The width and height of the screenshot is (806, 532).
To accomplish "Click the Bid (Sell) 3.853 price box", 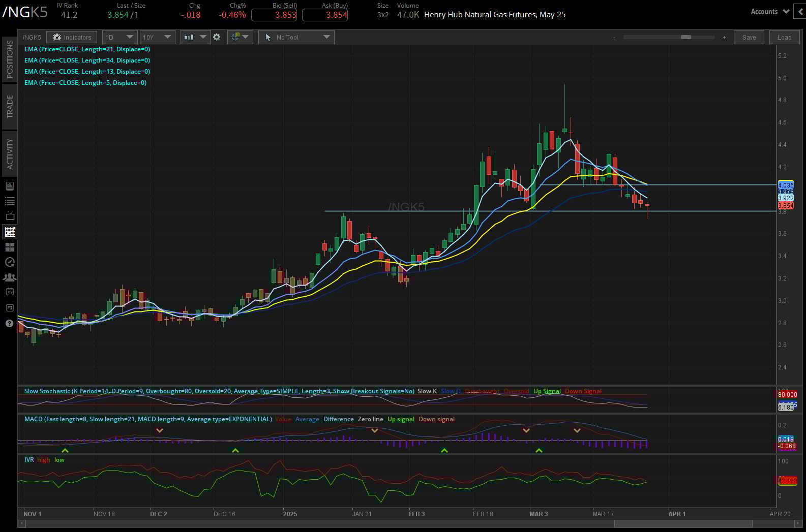I will (x=274, y=15).
